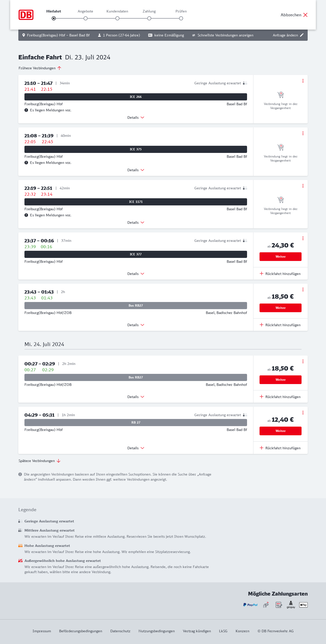The width and height of the screenshot is (326, 644).
Task: Select the Angebote step circle
Action: tap(86, 18)
